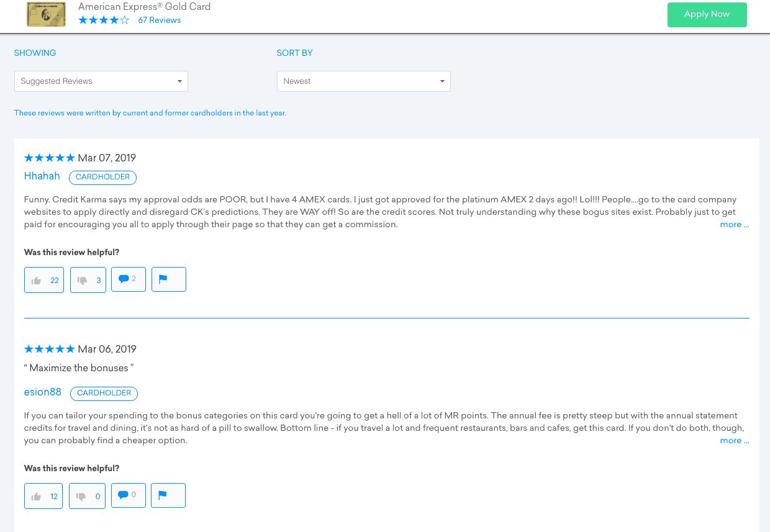Flag Hhahah's review as inappropriate

(x=168, y=279)
